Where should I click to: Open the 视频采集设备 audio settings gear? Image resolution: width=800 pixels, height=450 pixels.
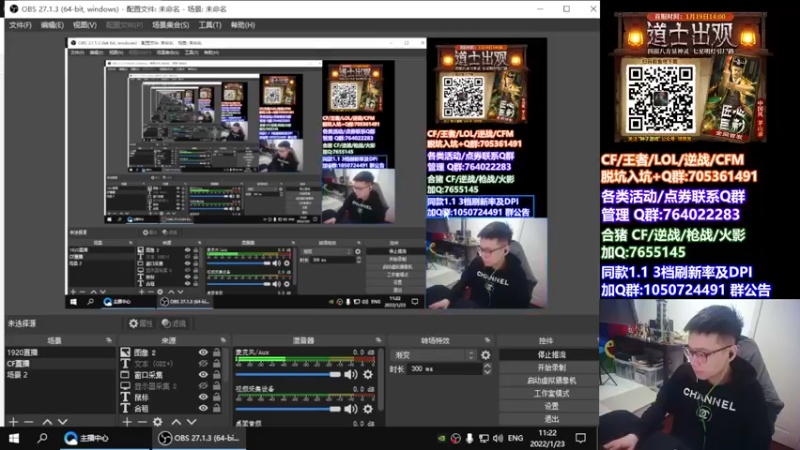click(368, 409)
